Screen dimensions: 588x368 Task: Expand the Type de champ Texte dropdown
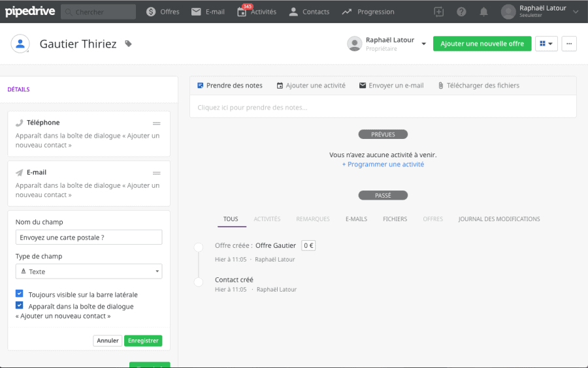[x=89, y=271]
